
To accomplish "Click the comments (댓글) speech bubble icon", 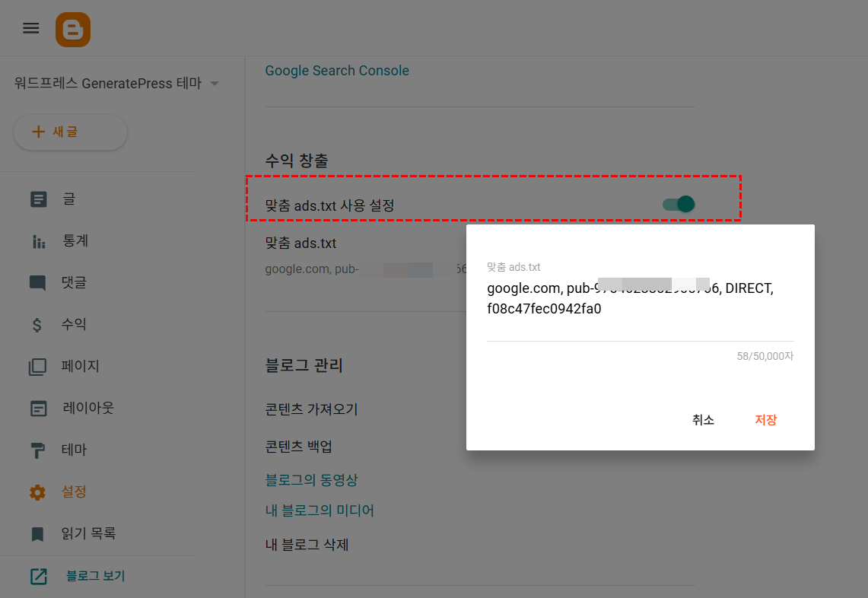I will click(37, 283).
